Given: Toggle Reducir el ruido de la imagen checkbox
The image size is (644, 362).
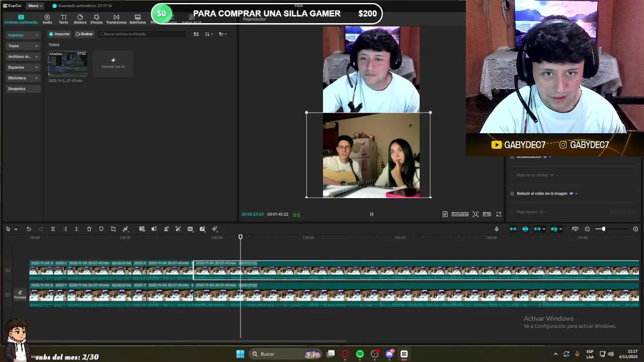Looking at the screenshot, I should [x=512, y=194].
